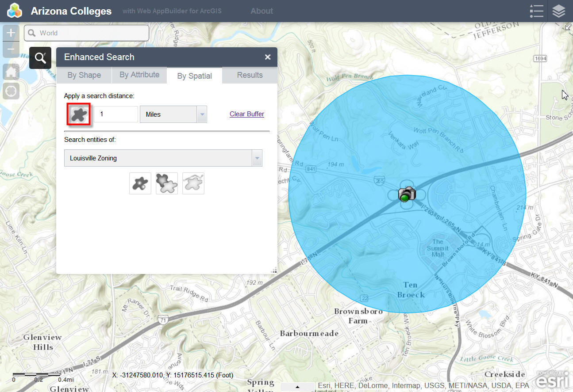Expand the attribute table arrow at the bottom
This screenshot has width=573, height=392.
pos(298,387)
